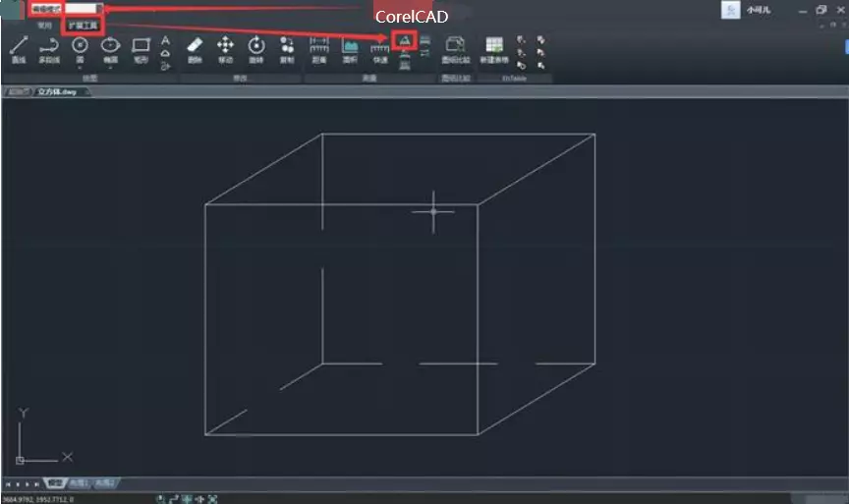The image size is (849, 504).
Task: Choose the text 'A' annotation tool
Action: [166, 40]
